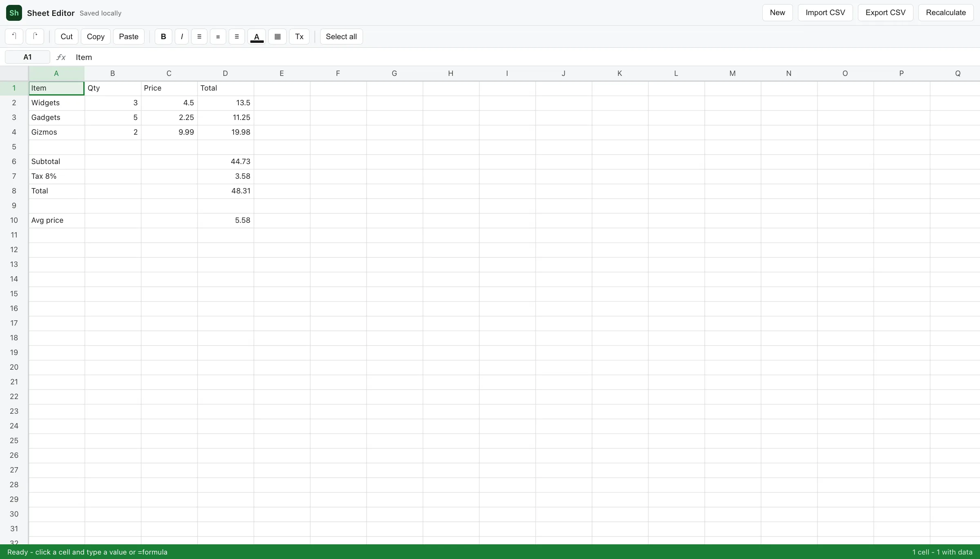980x559 pixels.
Task: Paste into the selected cell
Action: pos(129,36)
